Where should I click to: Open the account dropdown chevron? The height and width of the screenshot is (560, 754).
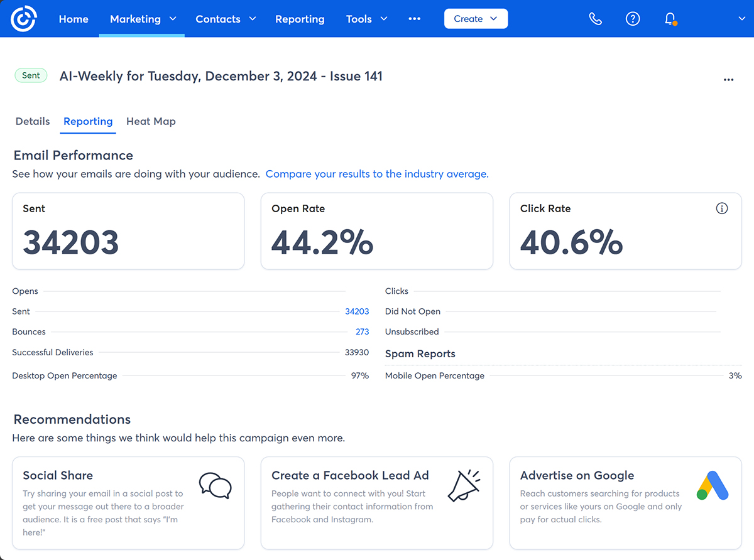[x=741, y=19]
